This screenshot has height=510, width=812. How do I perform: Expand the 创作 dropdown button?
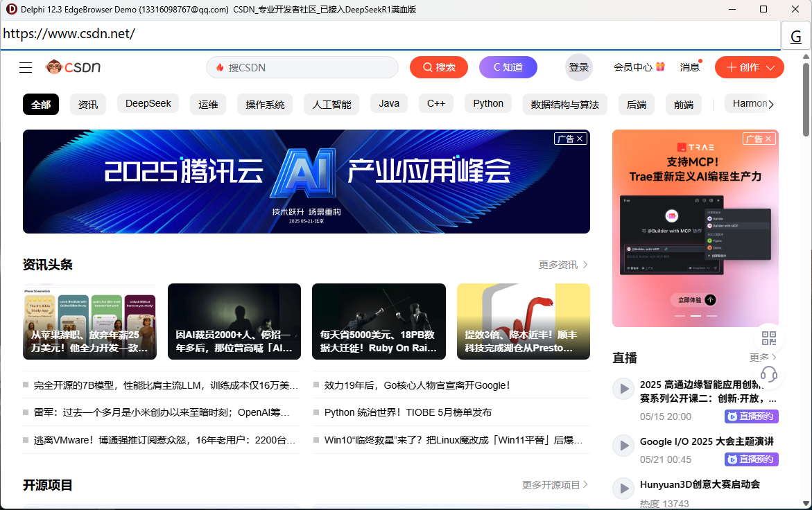(x=750, y=67)
